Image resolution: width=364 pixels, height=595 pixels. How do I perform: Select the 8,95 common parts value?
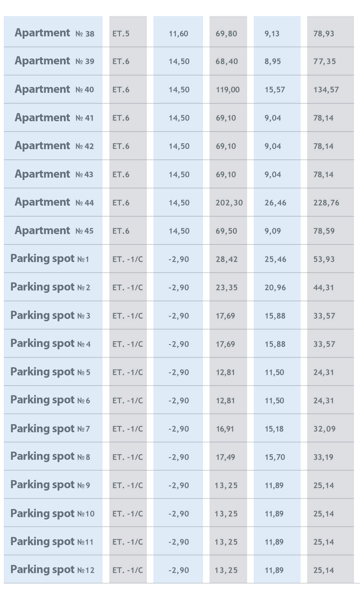pos(272,61)
